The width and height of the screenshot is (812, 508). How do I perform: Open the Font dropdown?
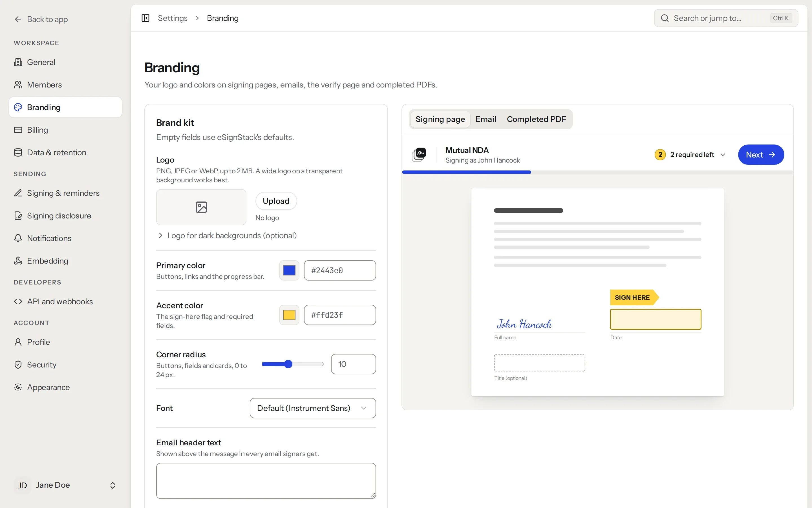[x=313, y=408]
